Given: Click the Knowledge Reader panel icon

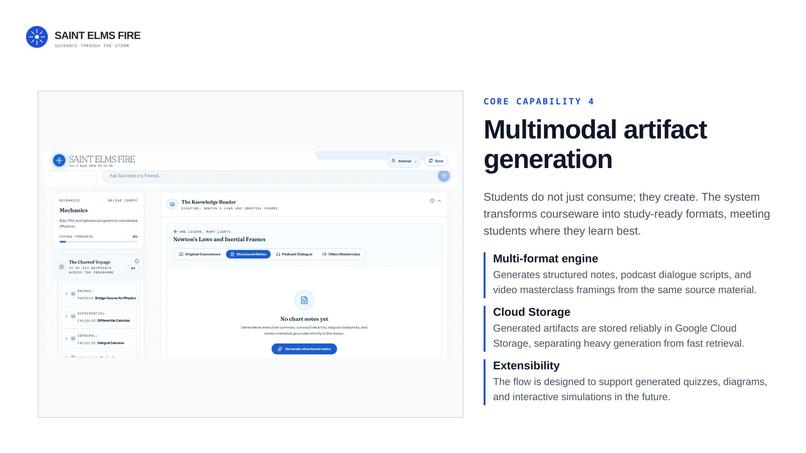Looking at the screenshot, I should point(172,205).
